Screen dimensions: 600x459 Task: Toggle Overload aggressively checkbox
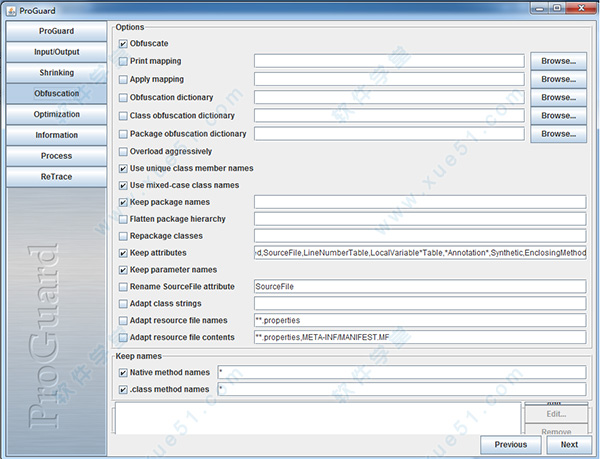[x=123, y=152]
